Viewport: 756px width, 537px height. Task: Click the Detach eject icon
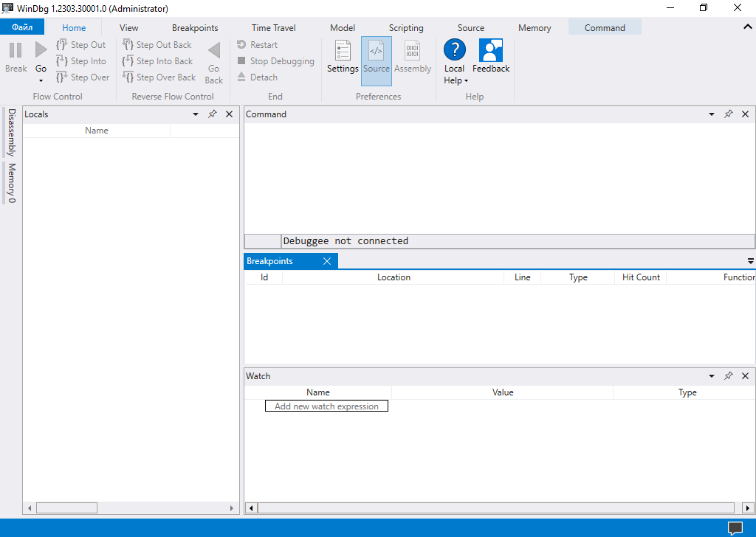coord(241,77)
